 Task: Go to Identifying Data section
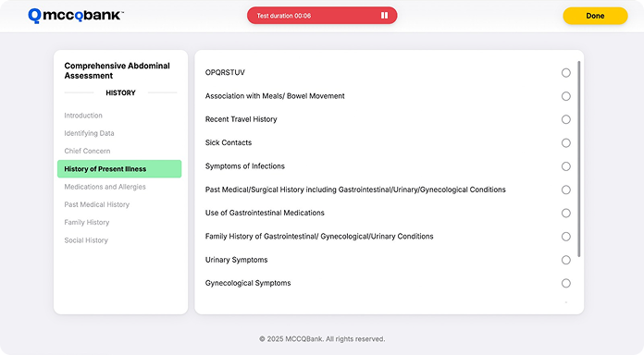pyautogui.click(x=89, y=133)
